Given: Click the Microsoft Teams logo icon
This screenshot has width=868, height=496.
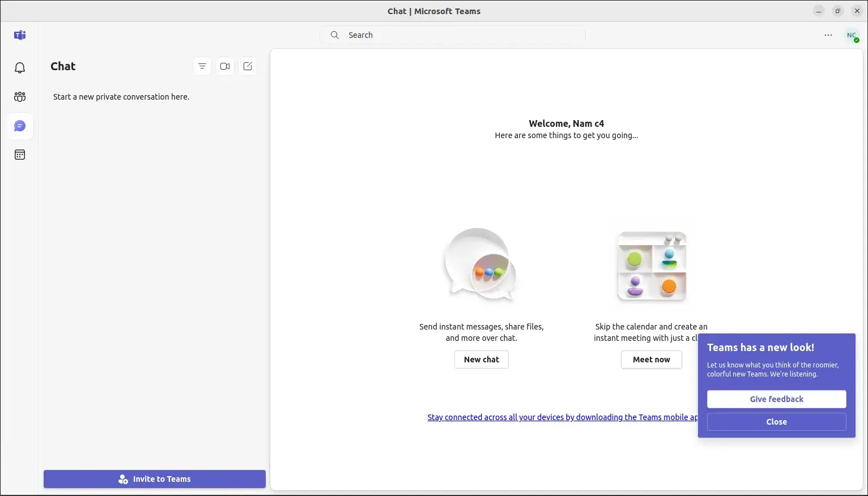Looking at the screenshot, I should click(x=20, y=35).
